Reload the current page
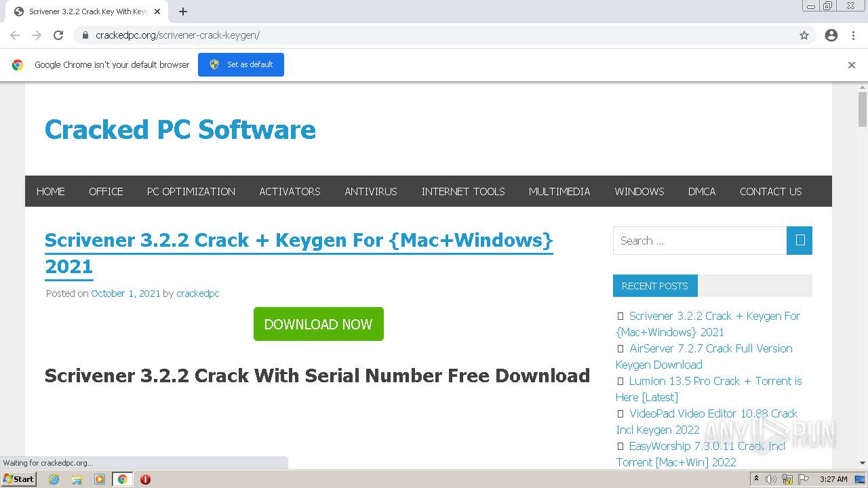Screen dimensions: 868x488 (x=58, y=35)
